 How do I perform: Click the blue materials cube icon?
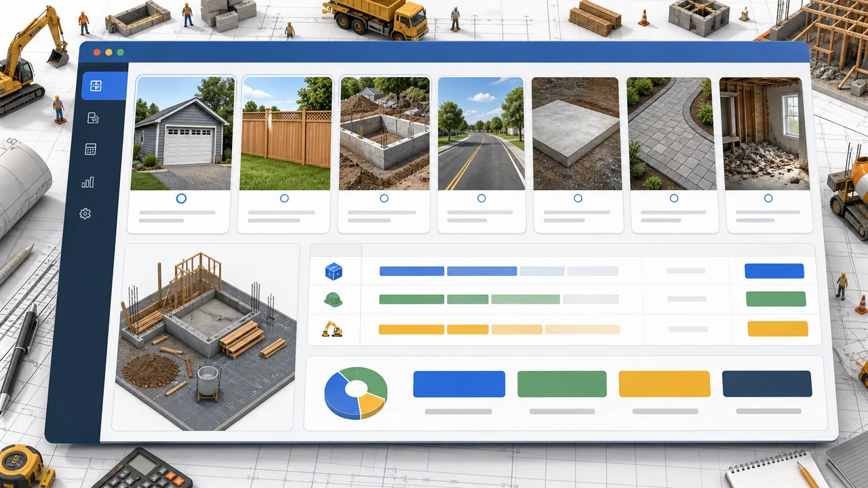[334, 272]
